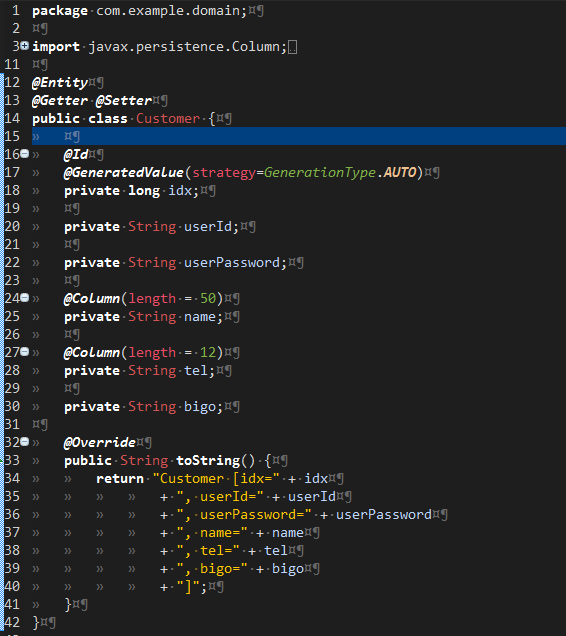Click the userPassword field on line 22
The height and width of the screenshot is (636, 566).
pos(232,262)
